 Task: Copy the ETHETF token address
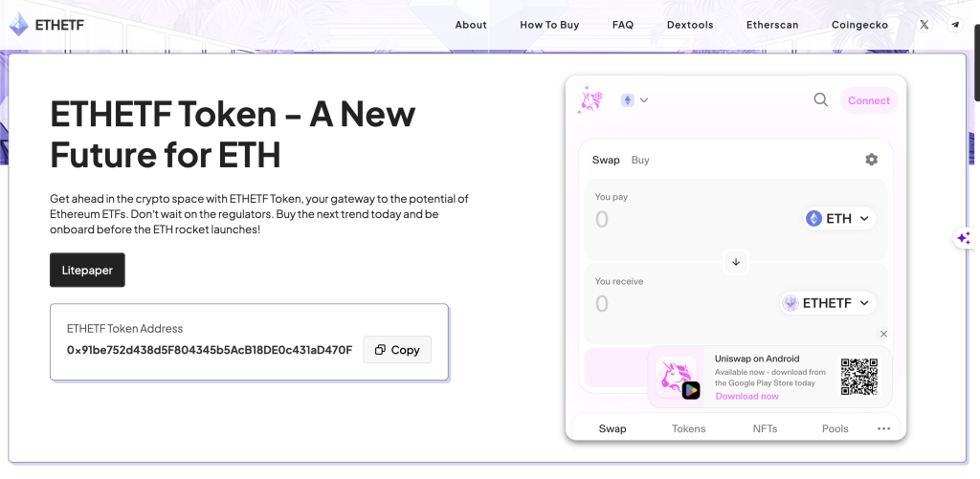pyautogui.click(x=397, y=350)
